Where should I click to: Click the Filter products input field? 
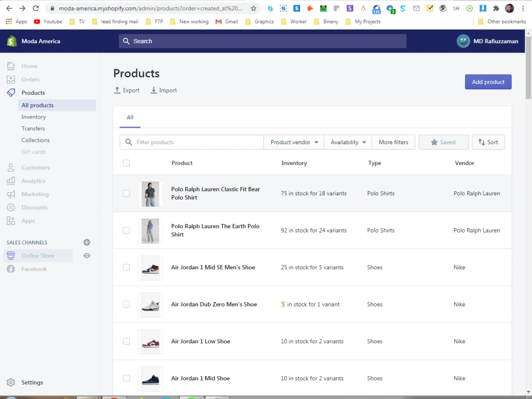coord(192,142)
